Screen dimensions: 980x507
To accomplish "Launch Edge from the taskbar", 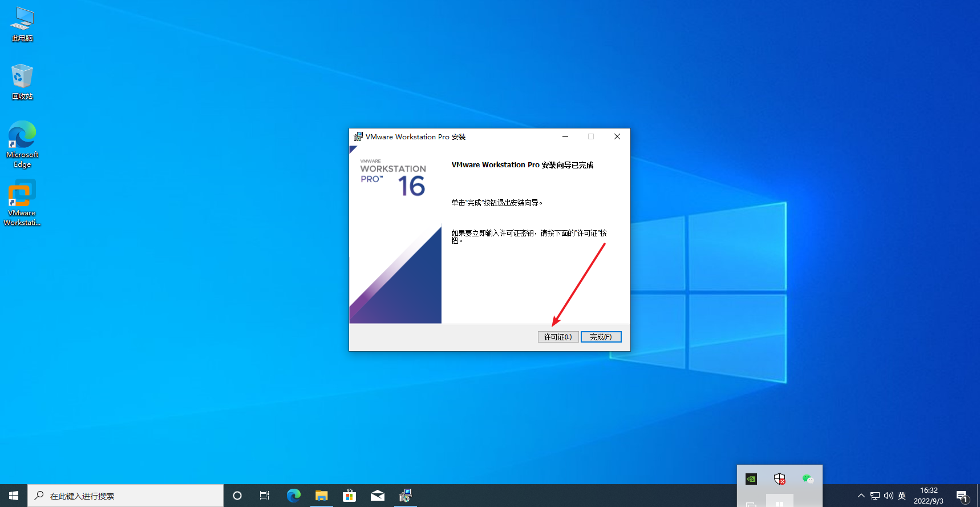I will pyautogui.click(x=294, y=496).
